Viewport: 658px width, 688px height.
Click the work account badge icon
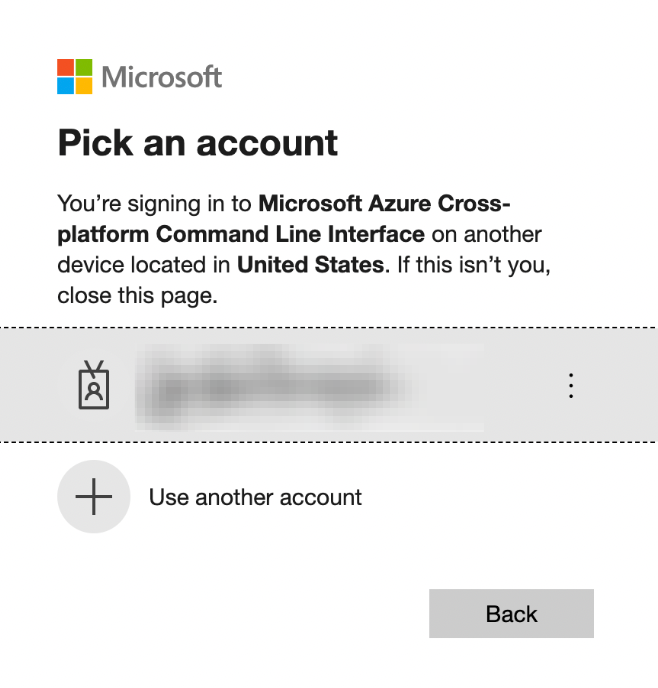[94, 385]
